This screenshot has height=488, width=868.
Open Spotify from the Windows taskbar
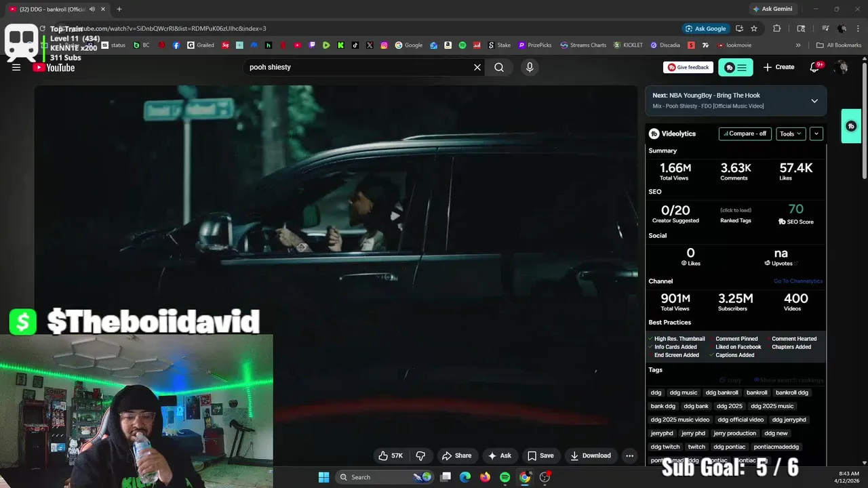pyautogui.click(x=505, y=477)
